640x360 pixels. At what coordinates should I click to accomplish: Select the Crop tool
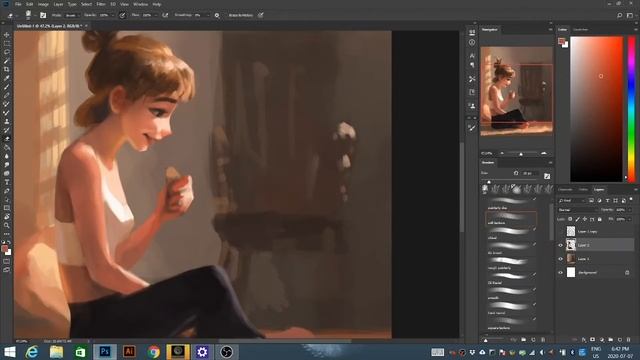click(7, 69)
